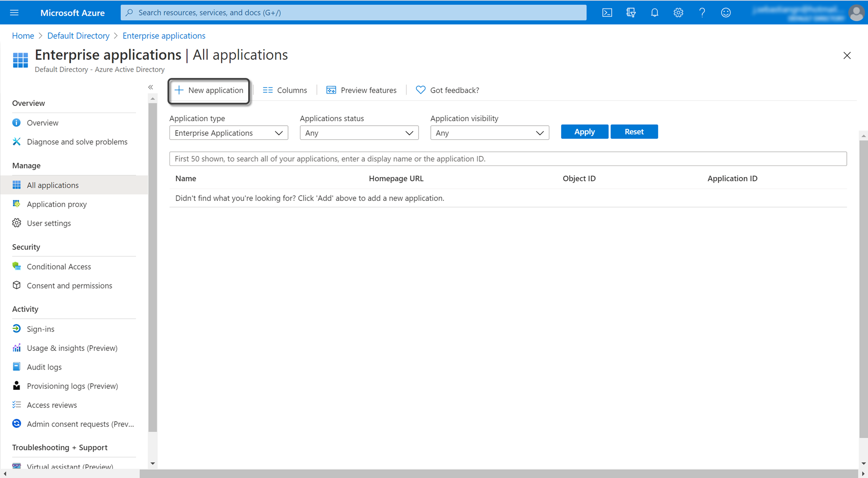Click the Provisioning logs person icon
Image resolution: width=868 pixels, height=478 pixels.
click(17, 386)
